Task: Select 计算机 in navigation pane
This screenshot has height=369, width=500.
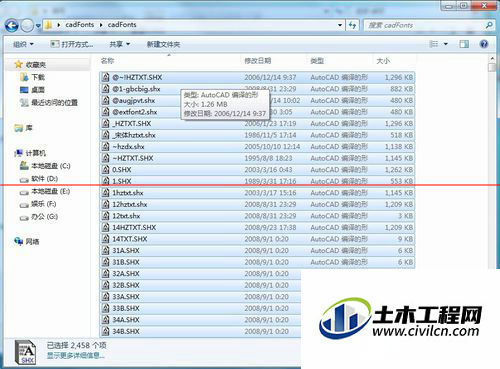Action: (x=36, y=153)
